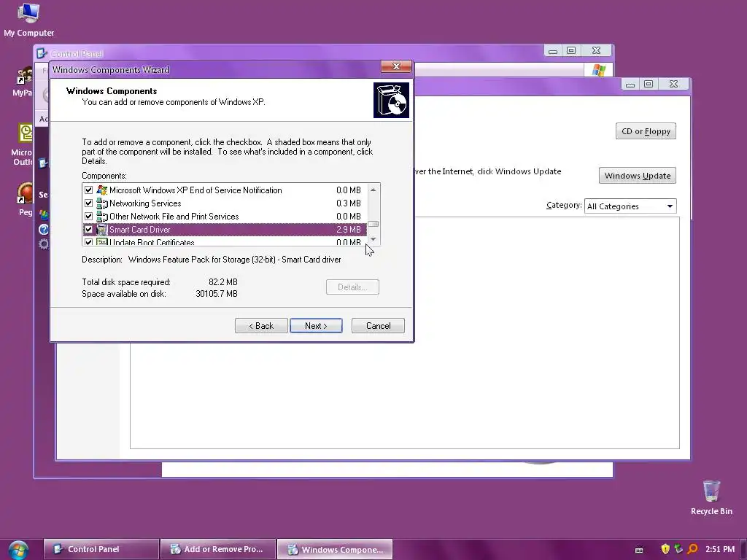747x560 pixels.
Task: Click the Next button in wizard
Action: (316, 326)
